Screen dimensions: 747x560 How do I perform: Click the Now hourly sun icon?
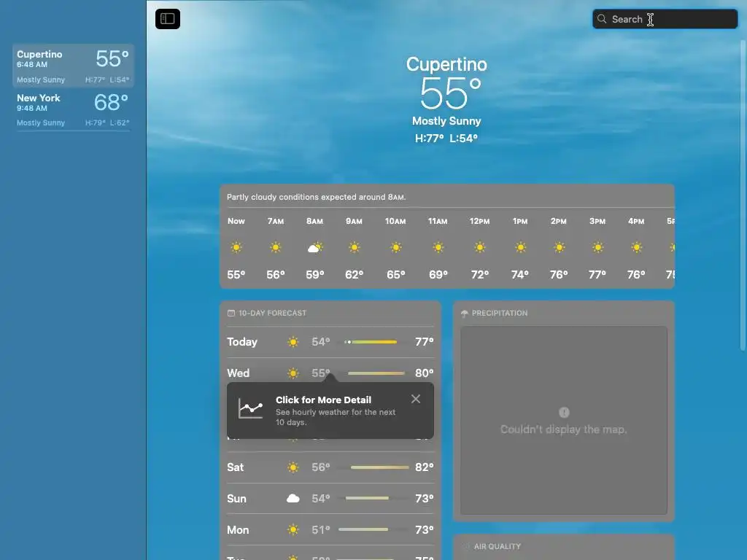point(236,247)
